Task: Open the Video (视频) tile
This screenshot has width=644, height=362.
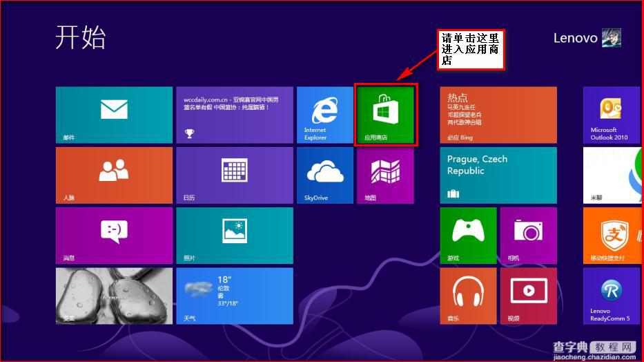Action: [529, 296]
